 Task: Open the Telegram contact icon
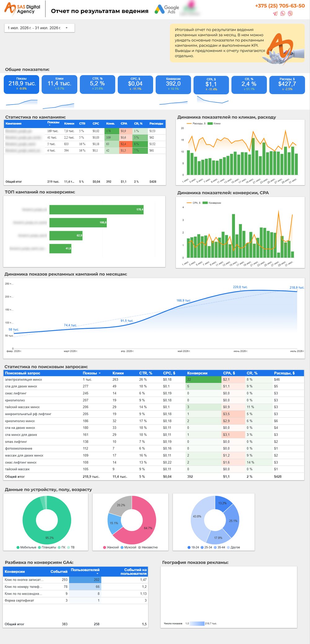pos(275,13)
